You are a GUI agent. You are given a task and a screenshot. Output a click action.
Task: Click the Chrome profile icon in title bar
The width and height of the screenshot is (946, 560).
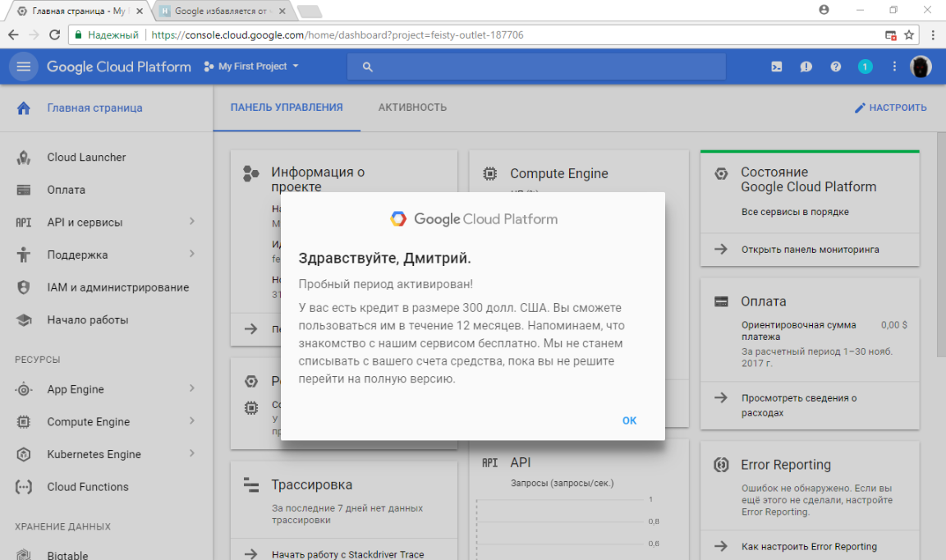point(824,10)
